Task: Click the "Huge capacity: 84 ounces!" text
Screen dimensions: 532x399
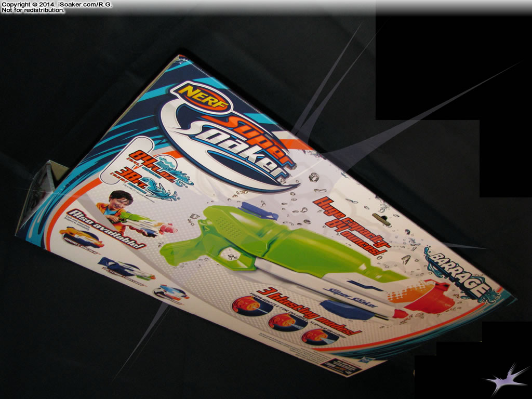Action: click(x=351, y=228)
